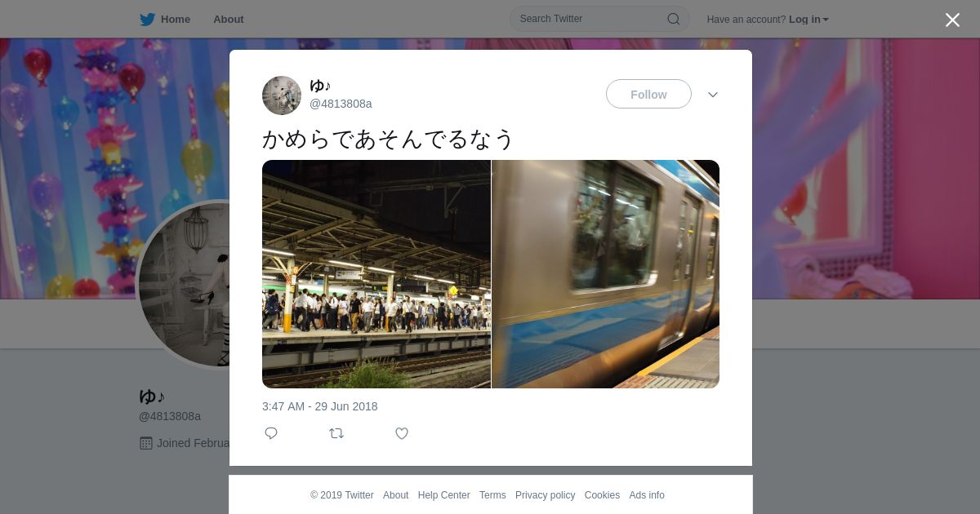
Task: Reply to the tweet via speech bubble icon
Action: pyautogui.click(x=271, y=433)
